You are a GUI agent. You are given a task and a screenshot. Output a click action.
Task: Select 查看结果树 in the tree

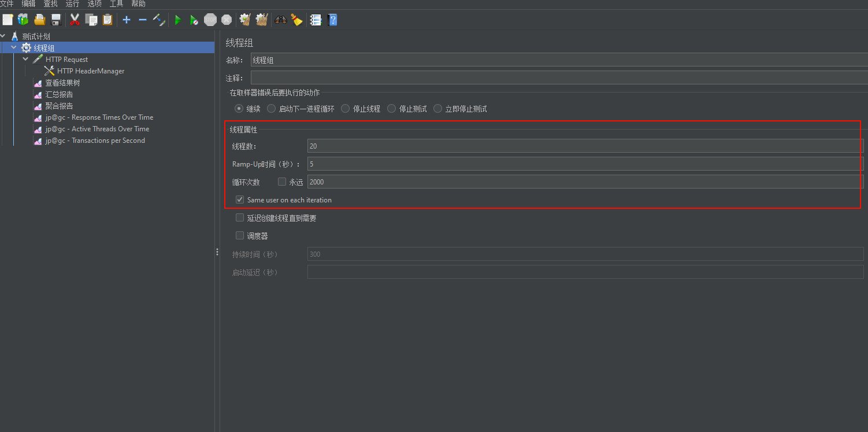(62, 83)
